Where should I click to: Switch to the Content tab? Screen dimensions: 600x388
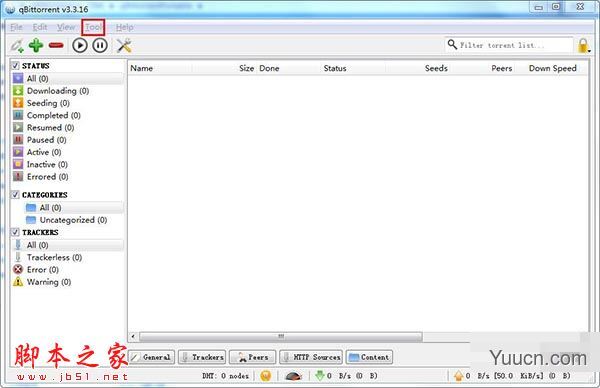tap(369, 357)
